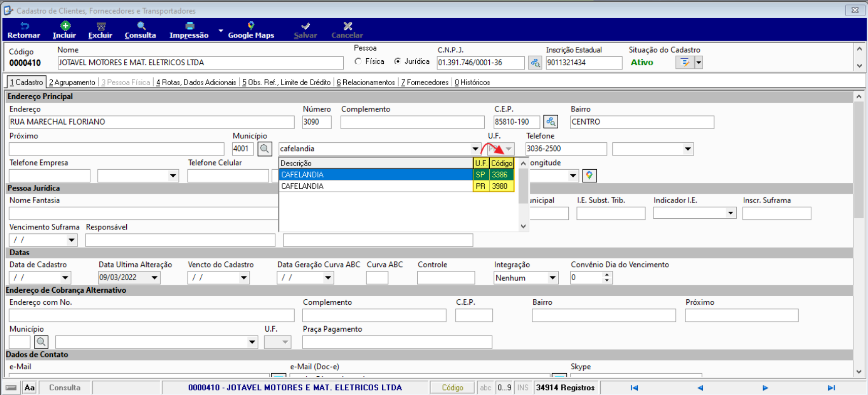Click the Responsável input field
Screen dimensions: 868x395
[180, 240]
